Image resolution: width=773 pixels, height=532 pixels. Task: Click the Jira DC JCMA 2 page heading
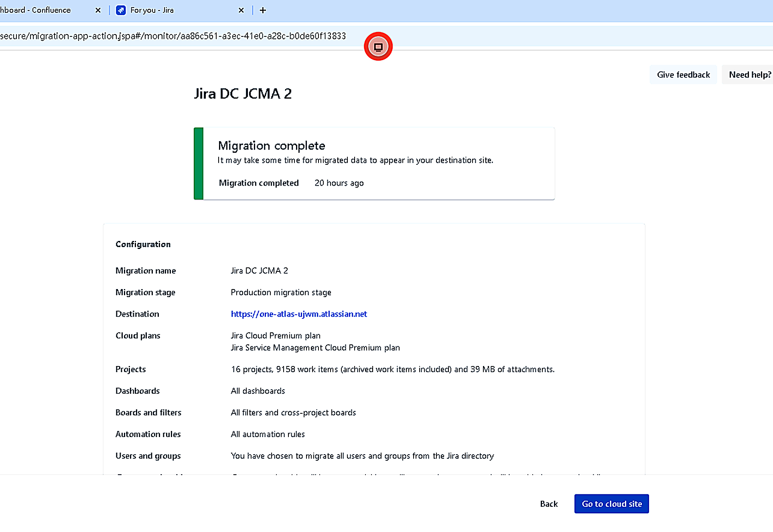pos(243,94)
